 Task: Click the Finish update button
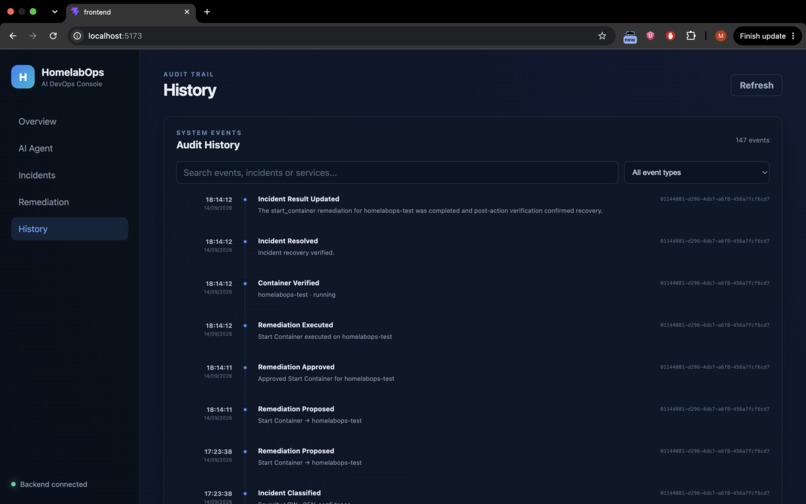[767, 36]
